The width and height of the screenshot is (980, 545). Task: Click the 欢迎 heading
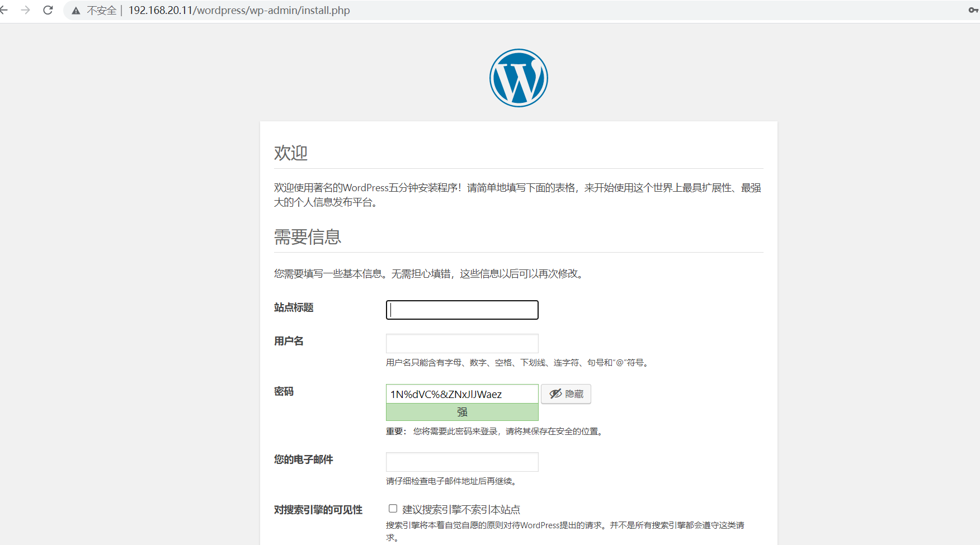point(291,153)
